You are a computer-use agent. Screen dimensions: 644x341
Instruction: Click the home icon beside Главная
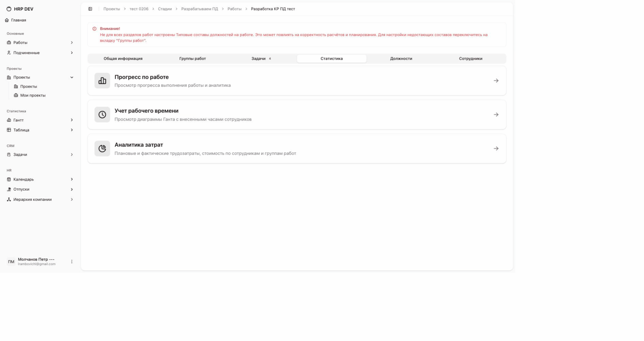7,20
